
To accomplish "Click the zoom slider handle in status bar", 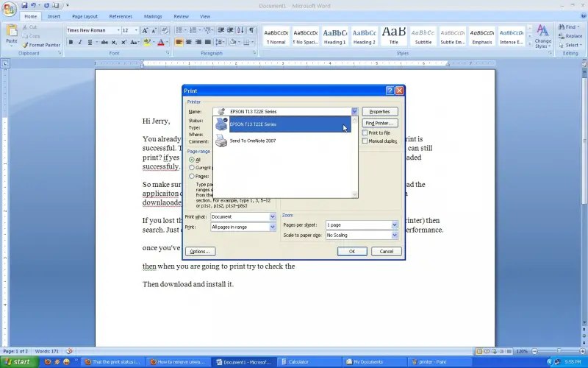I will coord(559,352).
